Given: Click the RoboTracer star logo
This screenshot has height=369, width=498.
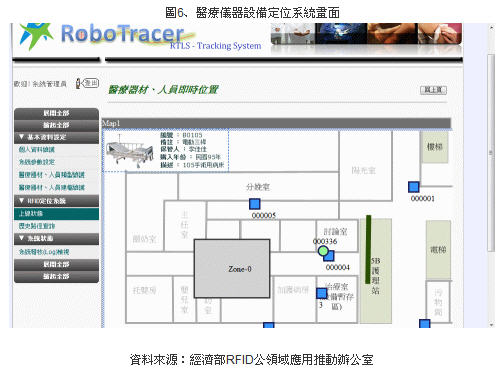Looking at the screenshot, I should pos(36,35).
